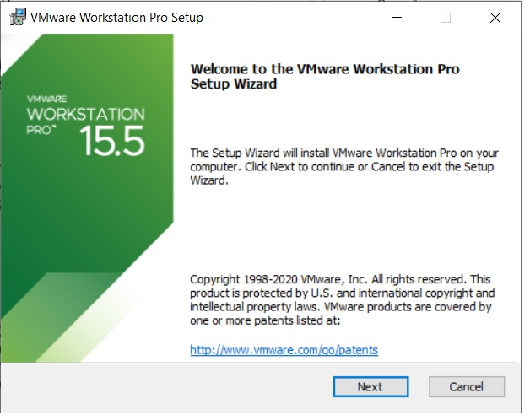Click the WORKSTATION word in the green banner
530x420 pixels.
(85, 114)
